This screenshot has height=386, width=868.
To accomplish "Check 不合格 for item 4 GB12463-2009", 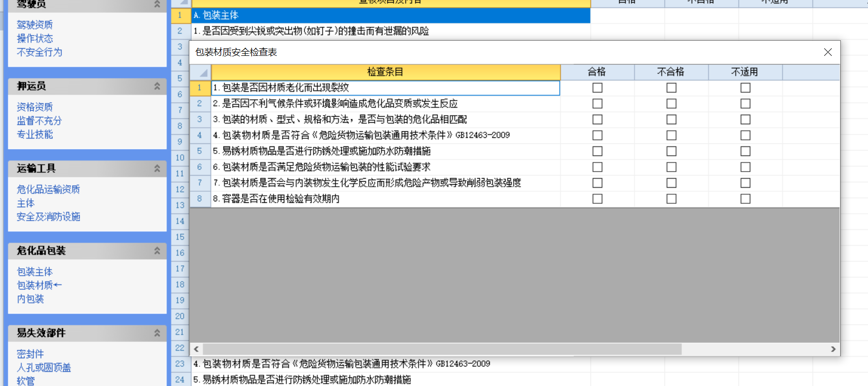I will (x=671, y=135).
